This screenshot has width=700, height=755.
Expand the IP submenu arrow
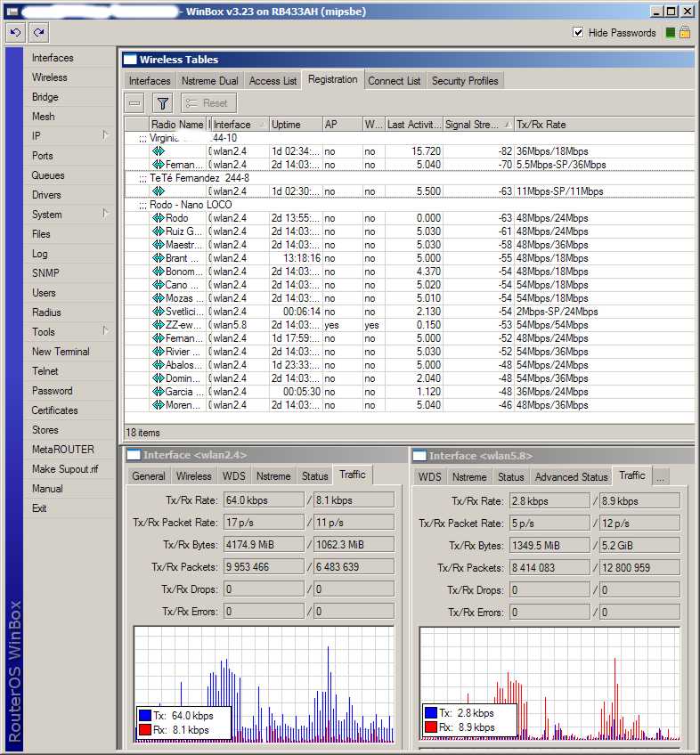click(x=105, y=135)
